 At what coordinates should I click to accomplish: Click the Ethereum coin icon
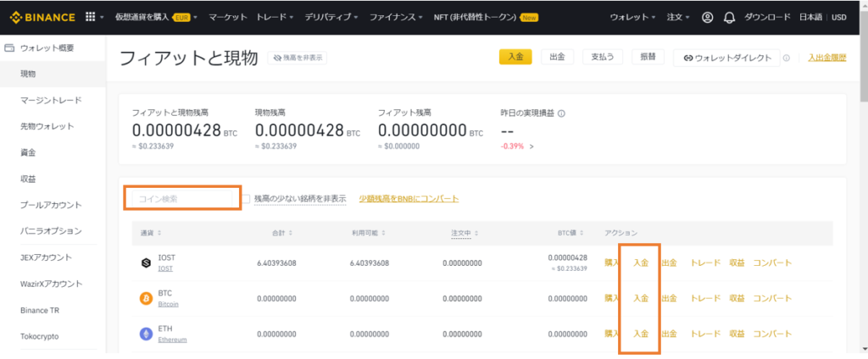click(x=146, y=334)
